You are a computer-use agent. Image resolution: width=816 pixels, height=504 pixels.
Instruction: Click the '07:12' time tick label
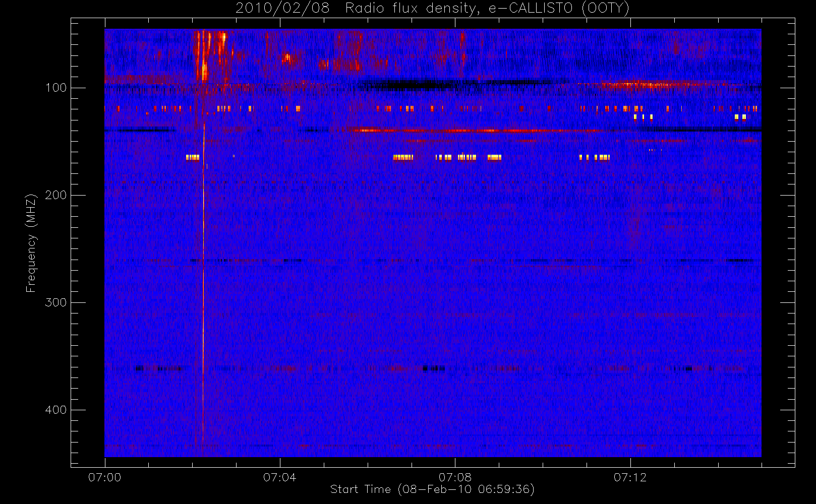pyautogui.click(x=630, y=477)
